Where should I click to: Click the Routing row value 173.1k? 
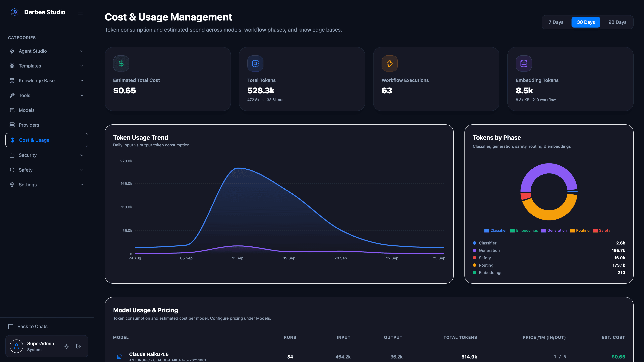click(619, 265)
